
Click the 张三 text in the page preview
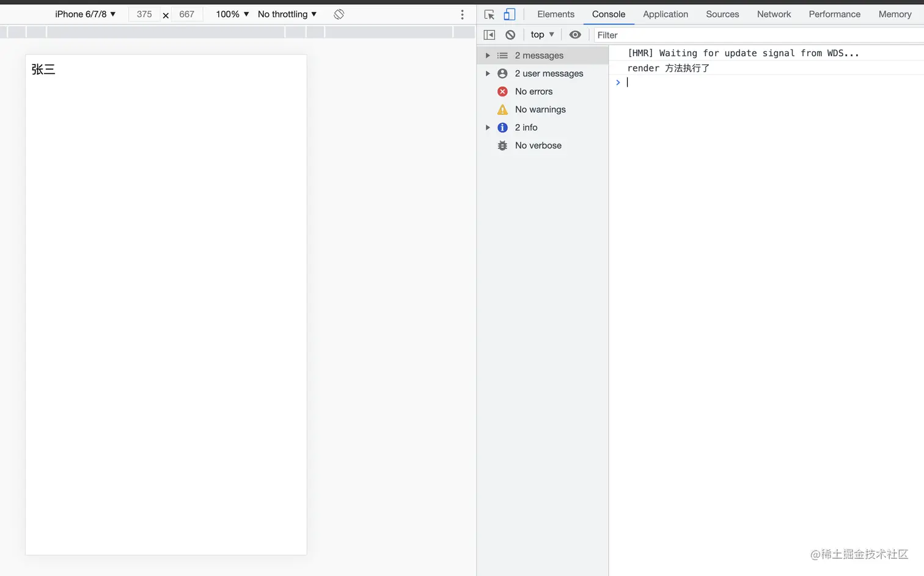[x=43, y=70]
